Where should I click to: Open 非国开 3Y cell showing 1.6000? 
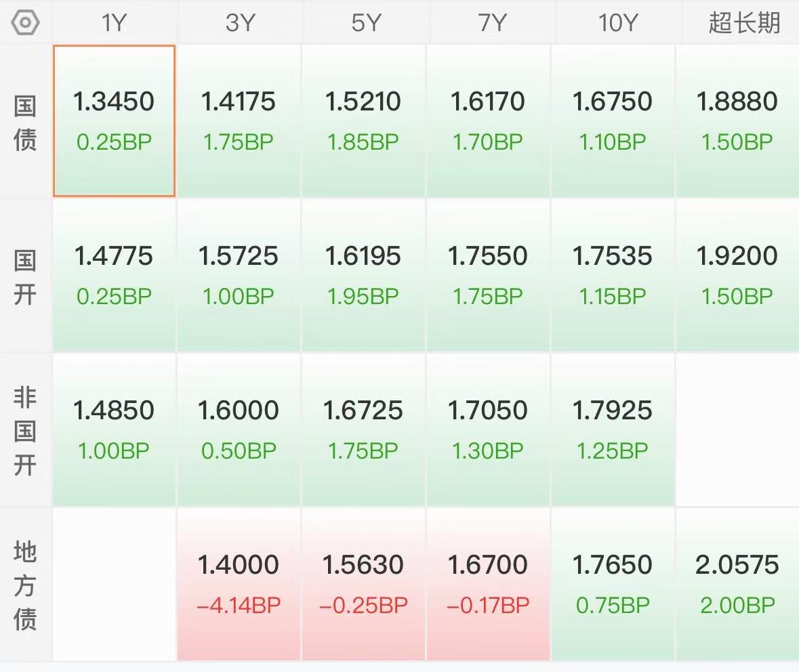tap(239, 429)
